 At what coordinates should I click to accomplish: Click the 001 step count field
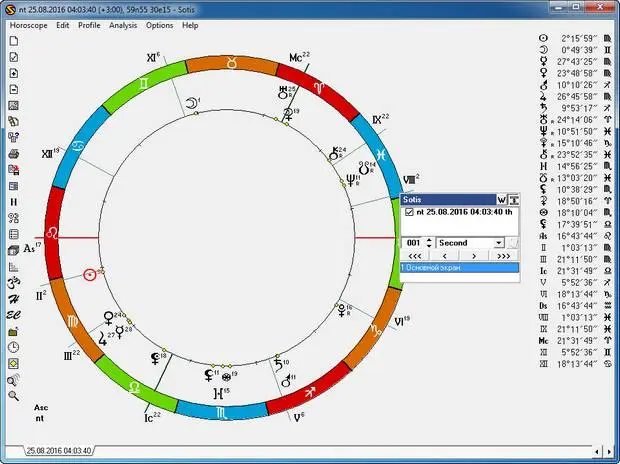pyautogui.click(x=414, y=242)
